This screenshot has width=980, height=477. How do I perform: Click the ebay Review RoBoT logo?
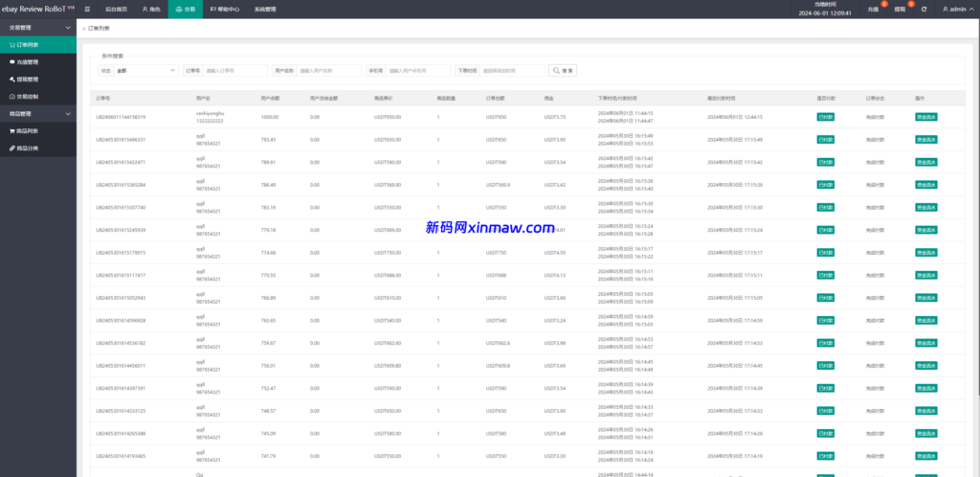[x=37, y=10]
